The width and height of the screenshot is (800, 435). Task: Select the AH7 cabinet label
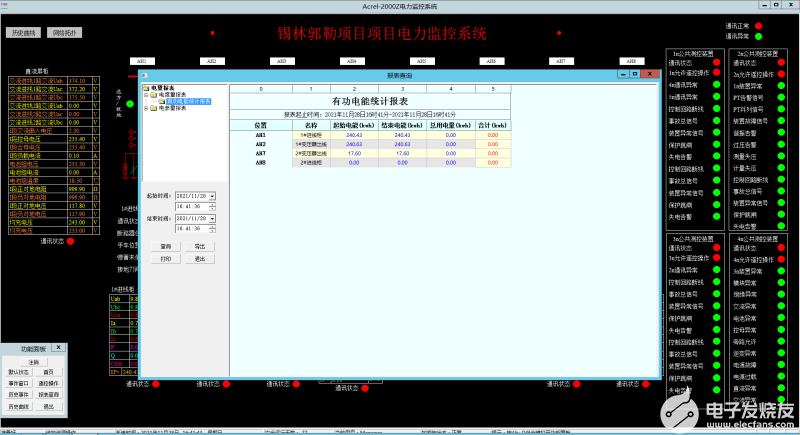[x=561, y=61]
